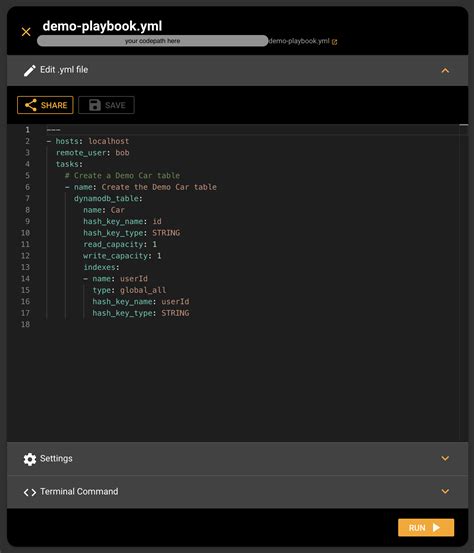The height and width of the screenshot is (553, 474).
Task: Click the 'tasks:' line in the editor
Action: [69, 164]
